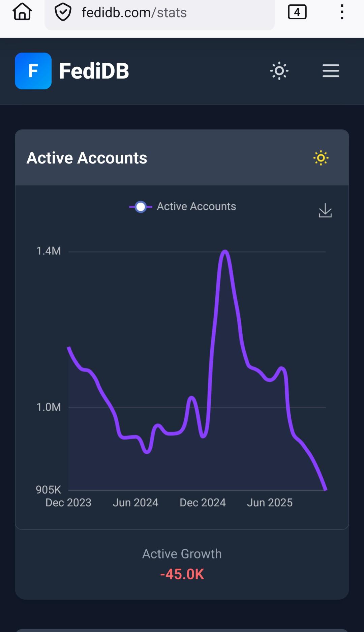Viewport: 364px width, 632px height.
Task: Open the browser three-dot overflow menu
Action: [x=342, y=12]
